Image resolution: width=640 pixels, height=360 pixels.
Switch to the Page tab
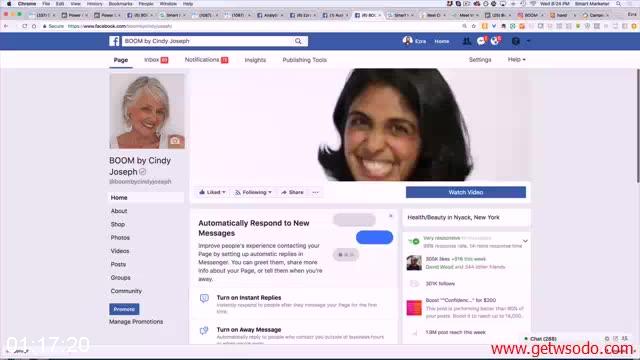(121, 60)
